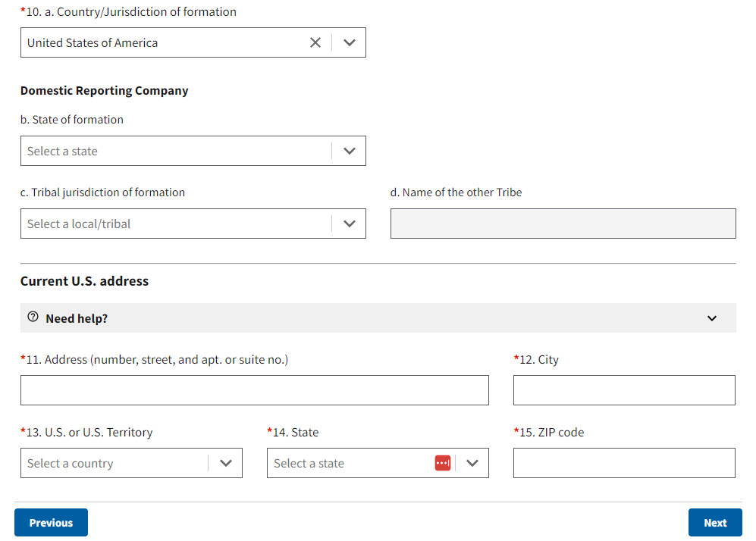Viewport: 756px width, 541px height.
Task: Go back with the Previous button
Action: (51, 523)
